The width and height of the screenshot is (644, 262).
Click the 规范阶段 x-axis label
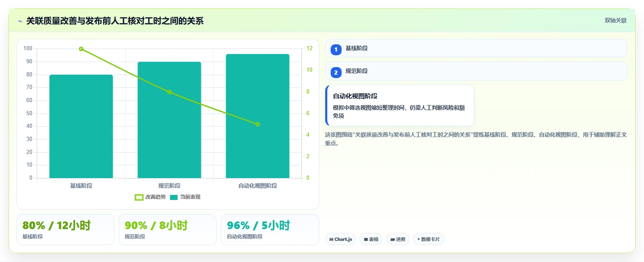(169, 186)
